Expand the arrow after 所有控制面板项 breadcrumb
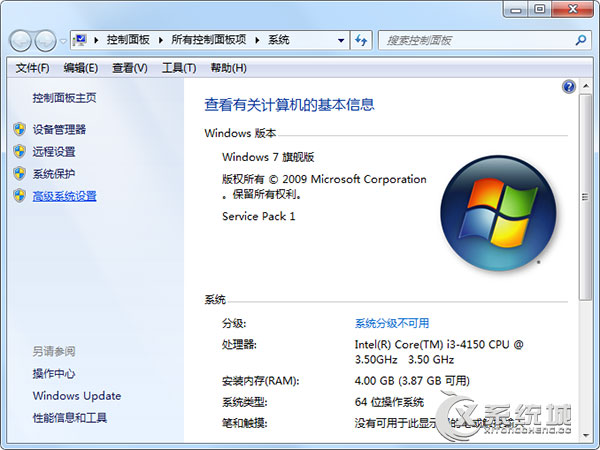 (x=257, y=40)
